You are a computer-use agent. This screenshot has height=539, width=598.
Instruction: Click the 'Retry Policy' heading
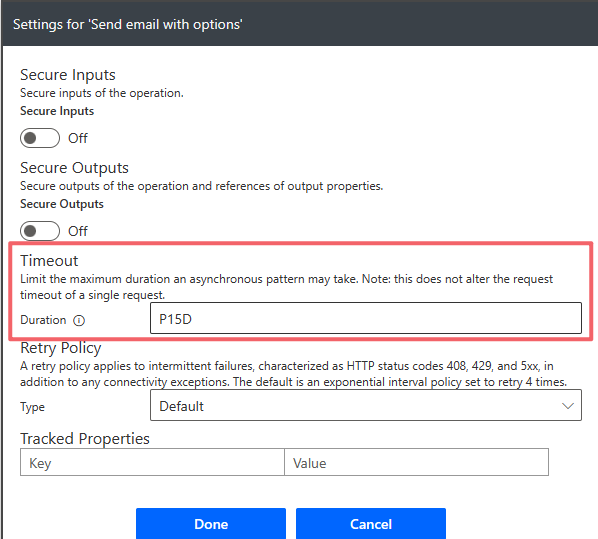click(x=61, y=348)
